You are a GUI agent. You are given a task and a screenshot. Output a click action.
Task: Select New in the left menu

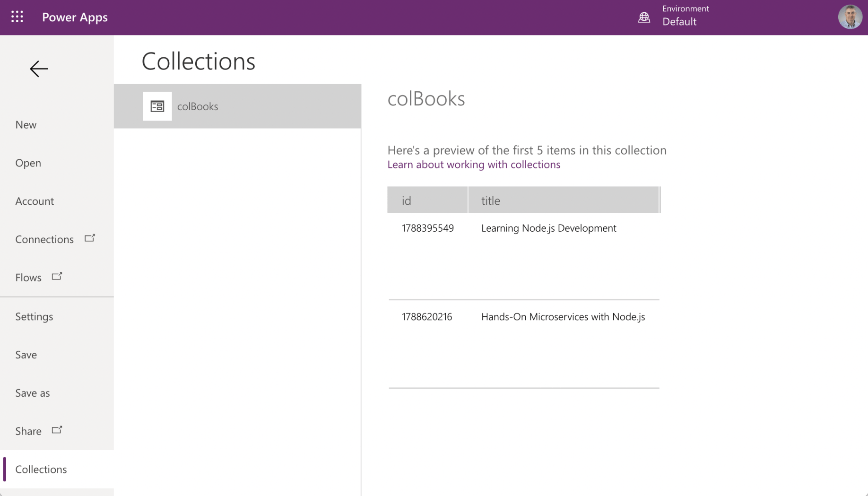click(26, 125)
